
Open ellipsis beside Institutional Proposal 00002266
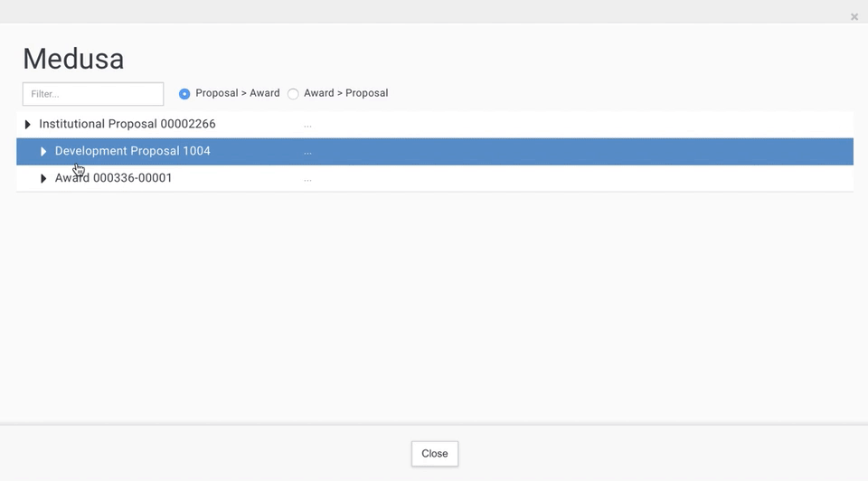[x=307, y=125]
